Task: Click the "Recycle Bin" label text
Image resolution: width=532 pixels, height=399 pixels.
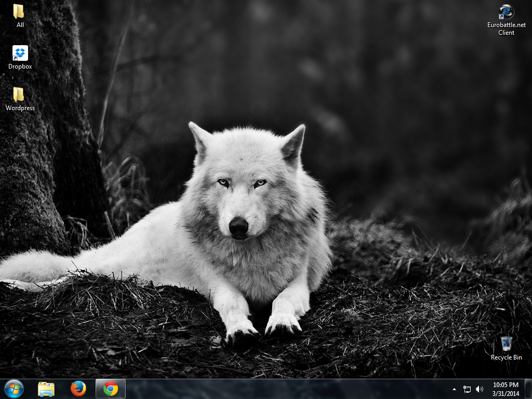Action: tap(506, 357)
